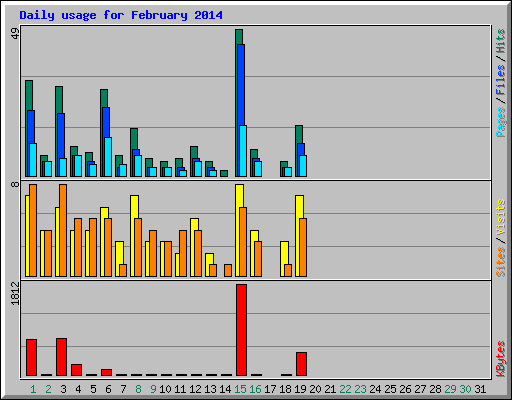Screen dimensions: 512x400
Task: Click the day 22 axis label
Action: tap(345, 389)
